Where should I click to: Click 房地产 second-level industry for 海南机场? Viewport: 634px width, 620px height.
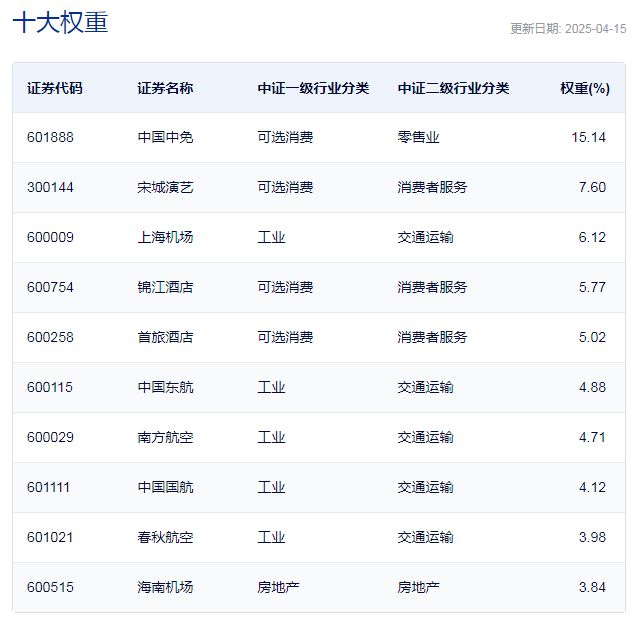click(x=418, y=587)
